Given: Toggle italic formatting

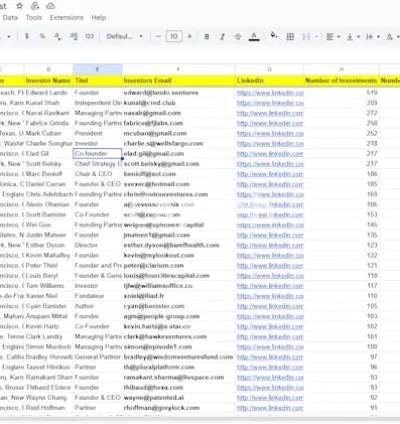Looking at the screenshot, I should coord(222,36).
